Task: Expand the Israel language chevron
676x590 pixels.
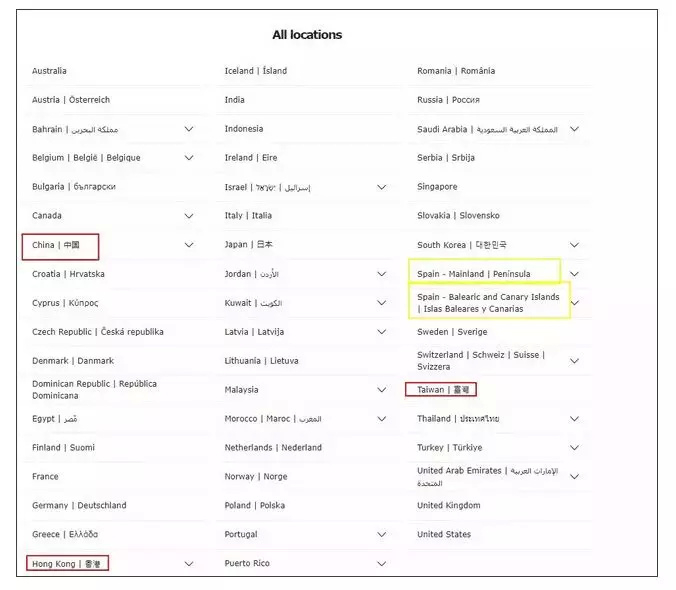Action: 382,187
